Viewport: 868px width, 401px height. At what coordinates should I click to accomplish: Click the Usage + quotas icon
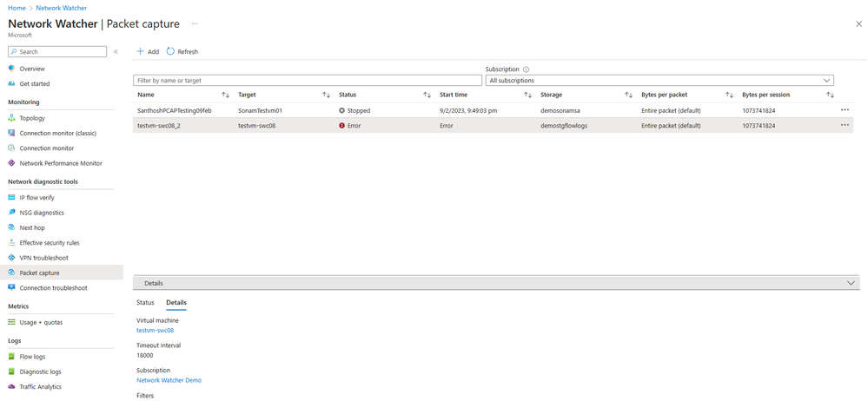click(11, 322)
